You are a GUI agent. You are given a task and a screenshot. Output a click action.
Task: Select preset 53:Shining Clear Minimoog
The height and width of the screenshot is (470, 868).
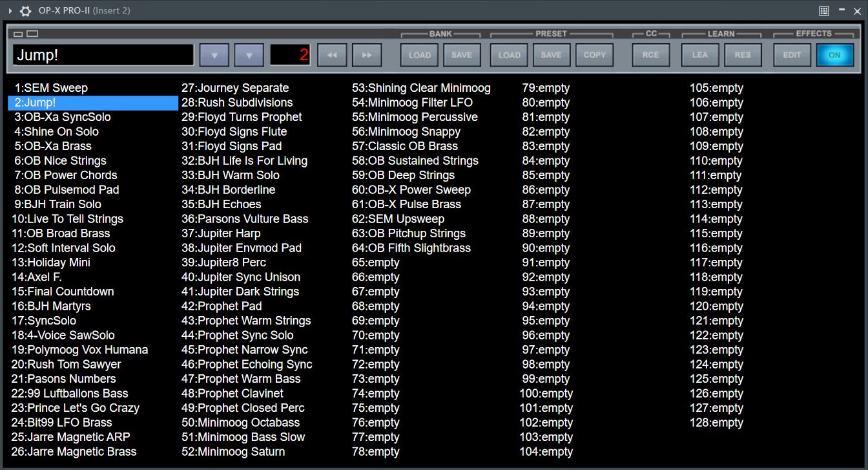pyautogui.click(x=421, y=88)
